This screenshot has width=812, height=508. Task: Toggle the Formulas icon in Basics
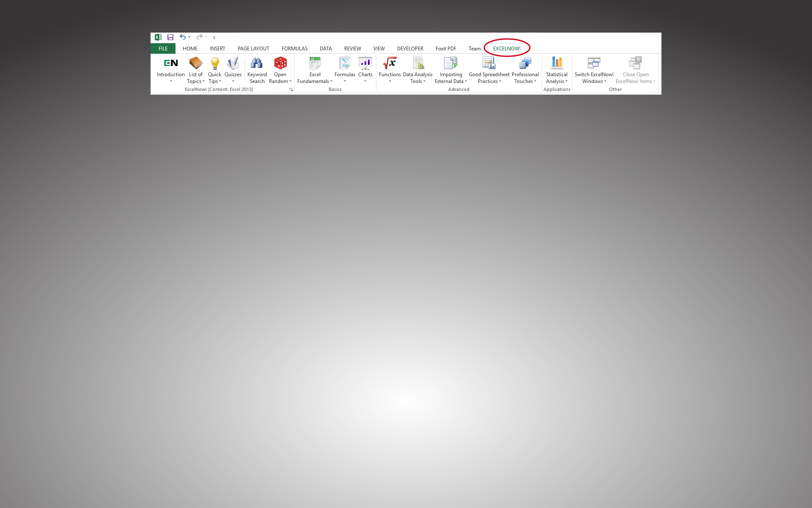(x=344, y=69)
